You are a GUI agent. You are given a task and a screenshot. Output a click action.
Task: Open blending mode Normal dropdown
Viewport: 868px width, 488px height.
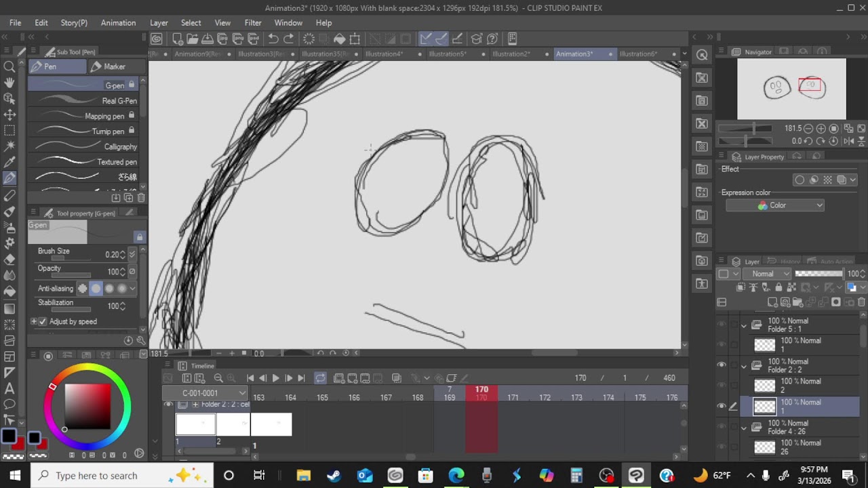pos(767,274)
